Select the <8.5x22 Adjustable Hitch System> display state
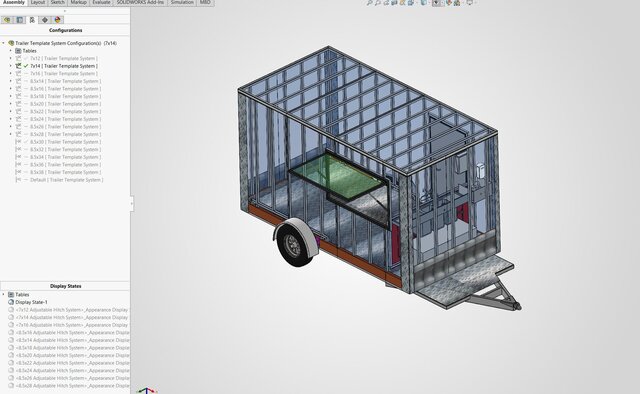The width and height of the screenshot is (640, 394). point(72,363)
